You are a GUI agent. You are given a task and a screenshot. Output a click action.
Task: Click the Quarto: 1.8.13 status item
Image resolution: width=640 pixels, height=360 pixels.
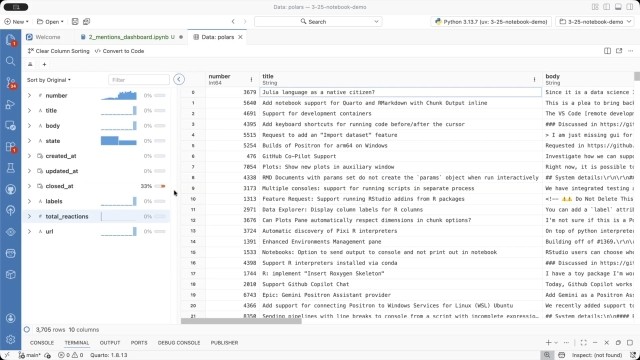[x=109, y=355]
